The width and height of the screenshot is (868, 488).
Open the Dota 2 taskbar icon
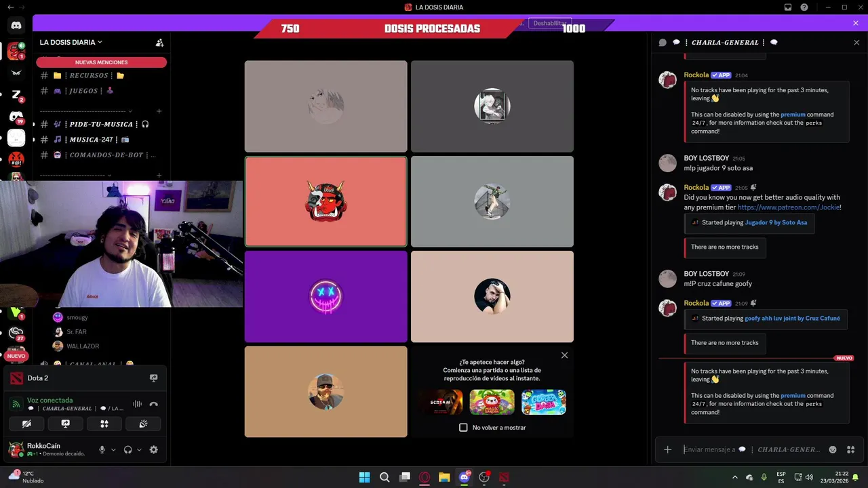pos(504,477)
